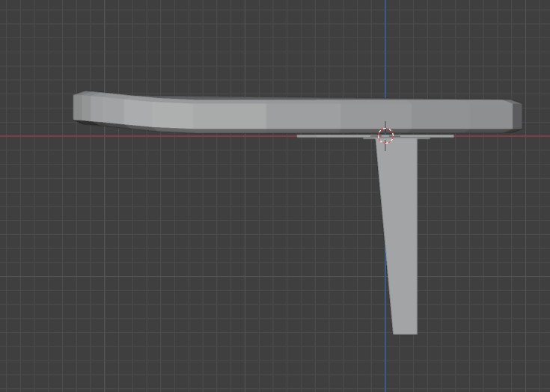Click the small bracket under the plate, right of leg
The height and width of the screenshot is (392, 550).
(424, 138)
